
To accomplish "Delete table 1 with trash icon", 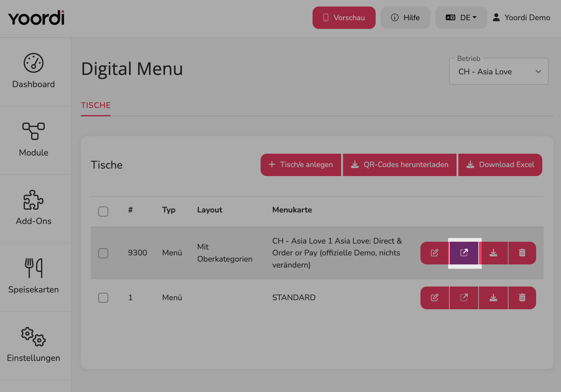I will [522, 298].
